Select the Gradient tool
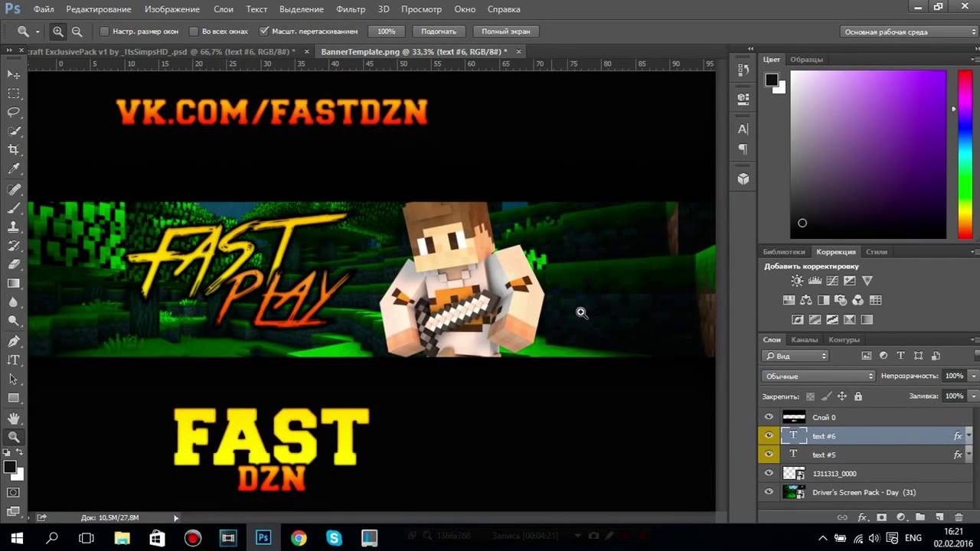 tap(14, 284)
